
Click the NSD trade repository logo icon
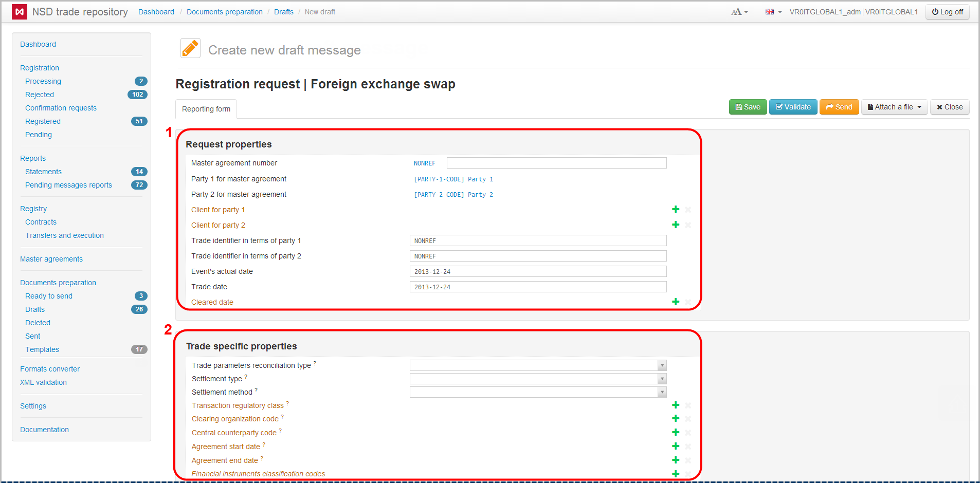point(20,12)
